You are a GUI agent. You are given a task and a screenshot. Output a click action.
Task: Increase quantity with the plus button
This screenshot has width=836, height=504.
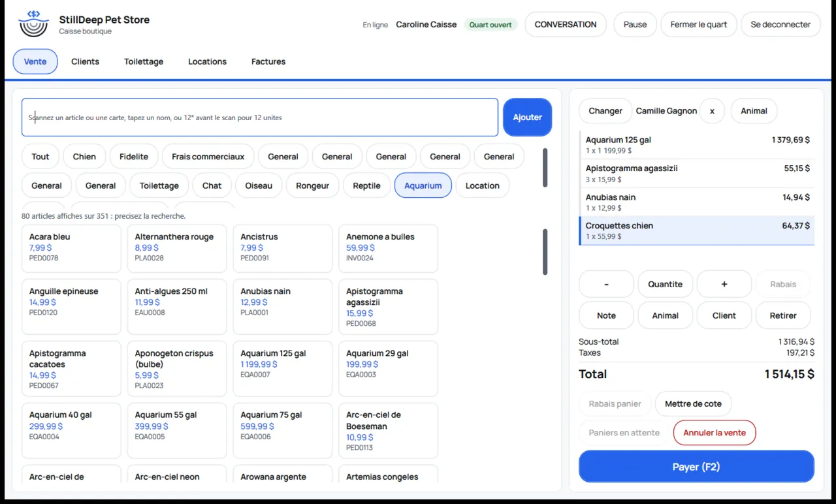(x=724, y=284)
